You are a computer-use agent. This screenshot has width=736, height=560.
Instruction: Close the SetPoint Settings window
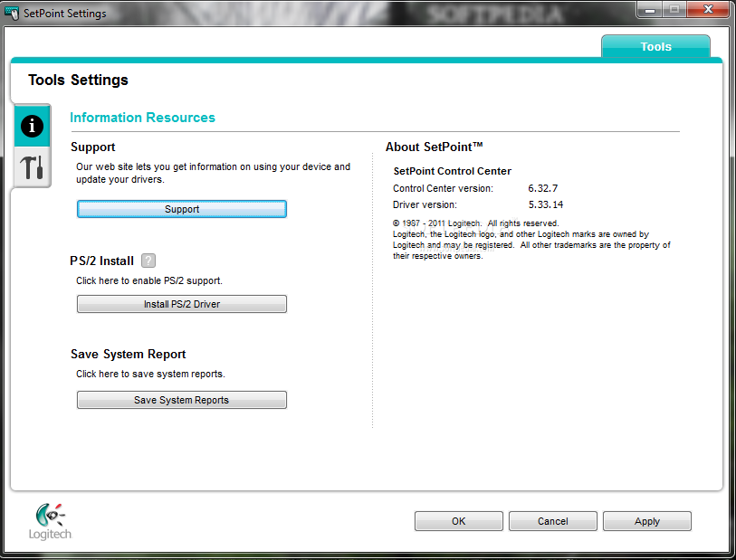point(708,9)
